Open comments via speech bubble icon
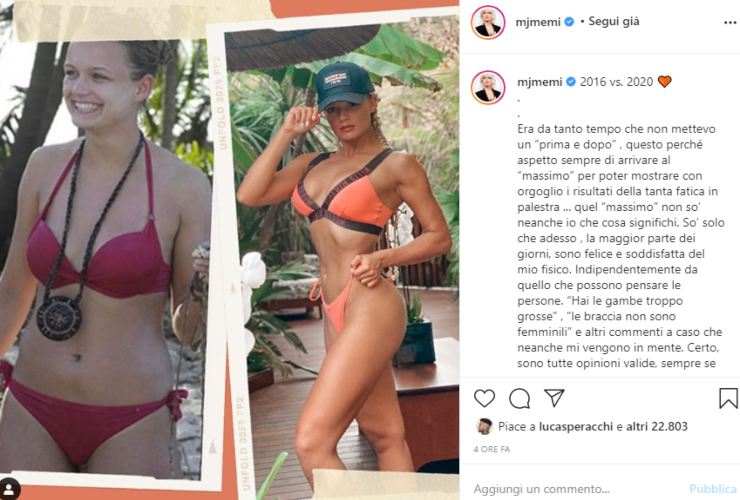The height and width of the screenshot is (500, 740). pos(519,398)
